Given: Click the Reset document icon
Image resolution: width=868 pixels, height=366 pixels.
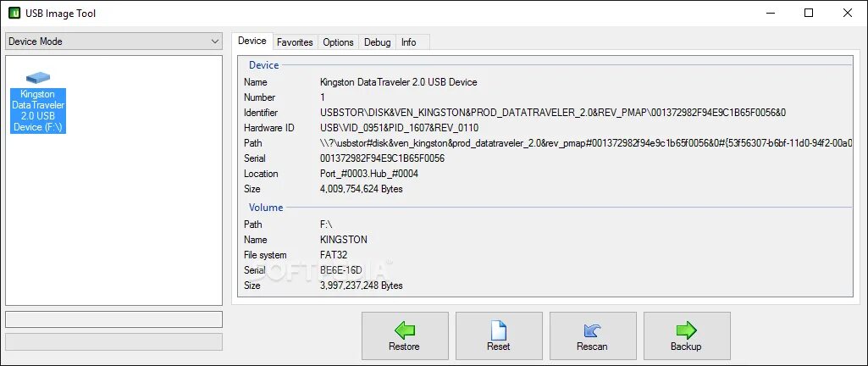Looking at the screenshot, I should tap(499, 330).
